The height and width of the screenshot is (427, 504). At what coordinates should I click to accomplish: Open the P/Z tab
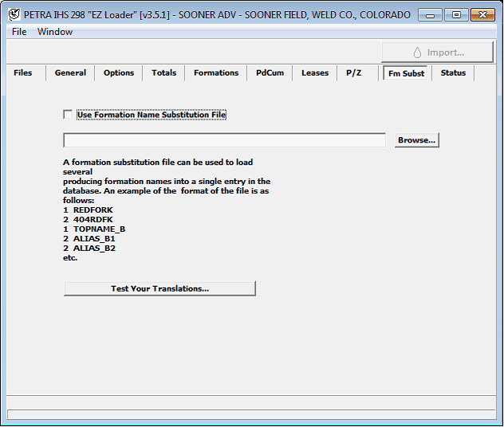coord(354,72)
